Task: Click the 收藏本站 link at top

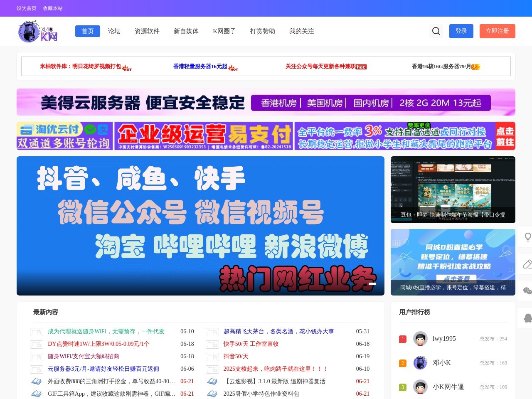Action: click(x=53, y=8)
